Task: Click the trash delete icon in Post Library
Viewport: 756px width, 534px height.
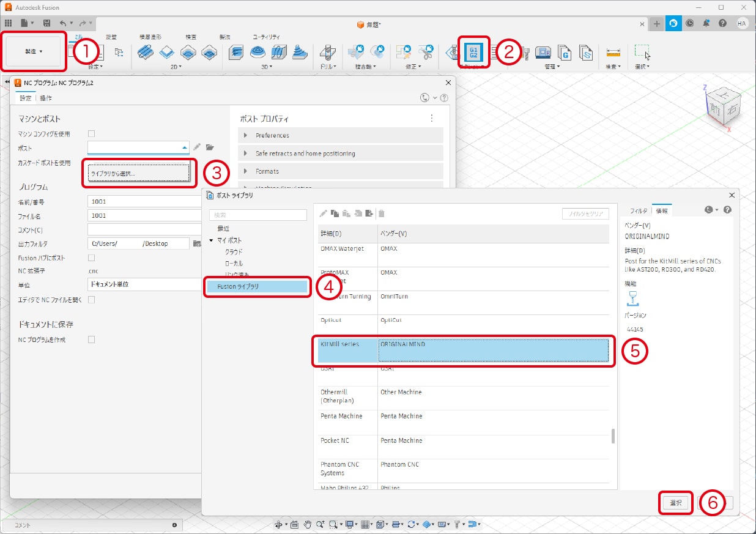Action: (382, 213)
